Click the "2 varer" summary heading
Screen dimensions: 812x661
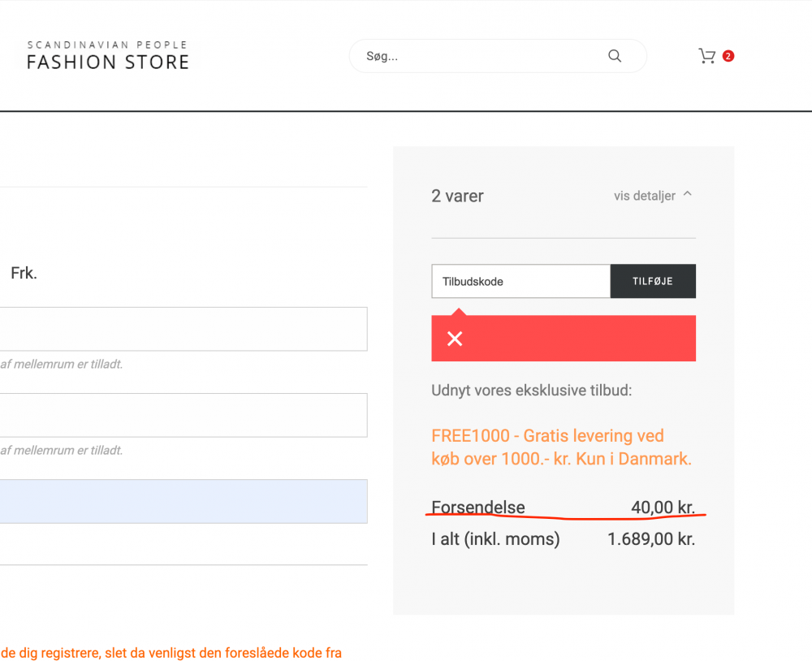(x=457, y=196)
